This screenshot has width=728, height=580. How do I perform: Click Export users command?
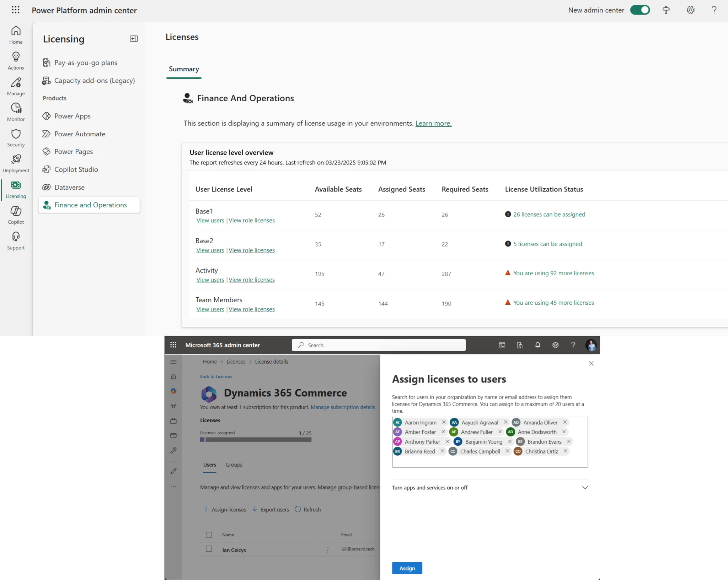tap(271, 509)
